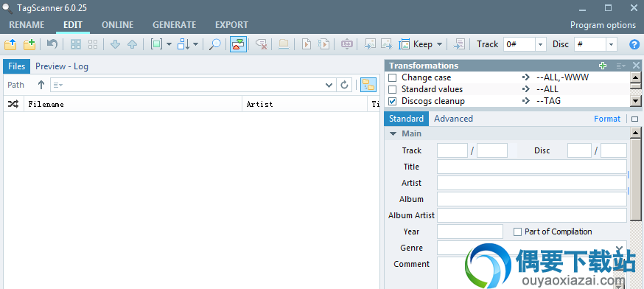Click the undo arrow icon
Image resolution: width=644 pixels, height=289 pixels.
tap(52, 44)
